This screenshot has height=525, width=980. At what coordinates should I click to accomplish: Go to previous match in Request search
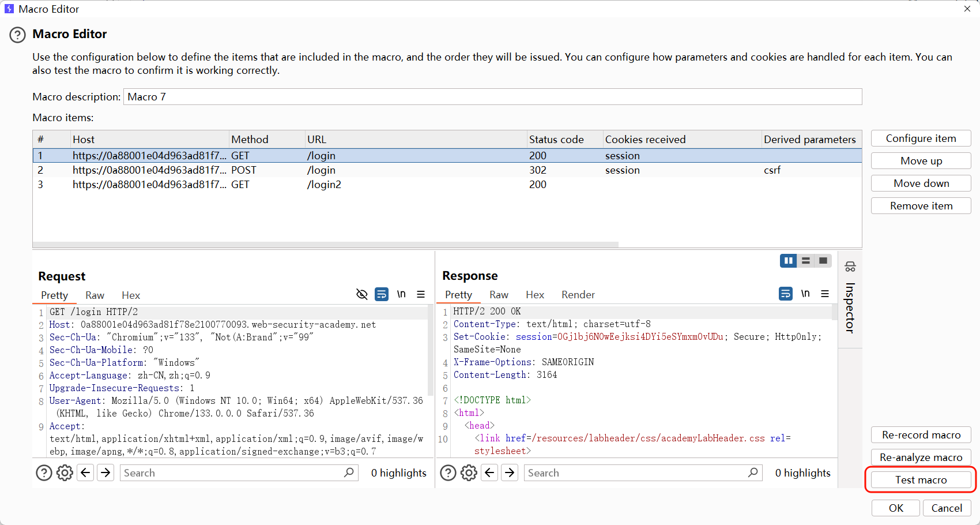pos(85,473)
